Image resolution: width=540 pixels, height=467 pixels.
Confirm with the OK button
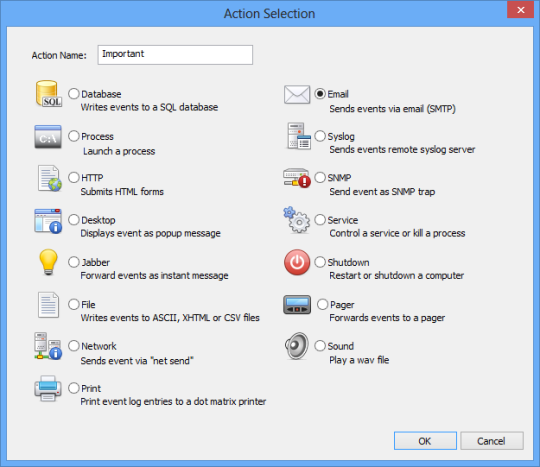click(x=425, y=441)
